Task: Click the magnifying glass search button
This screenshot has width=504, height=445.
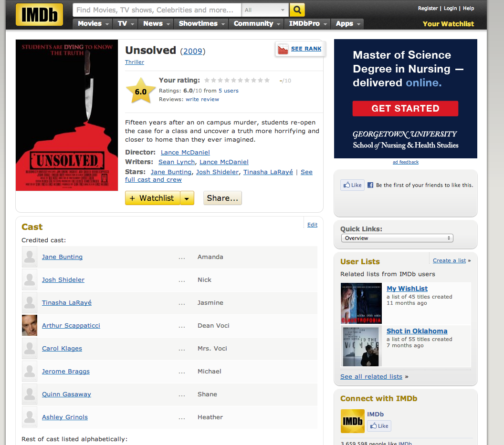Action: 297,10
